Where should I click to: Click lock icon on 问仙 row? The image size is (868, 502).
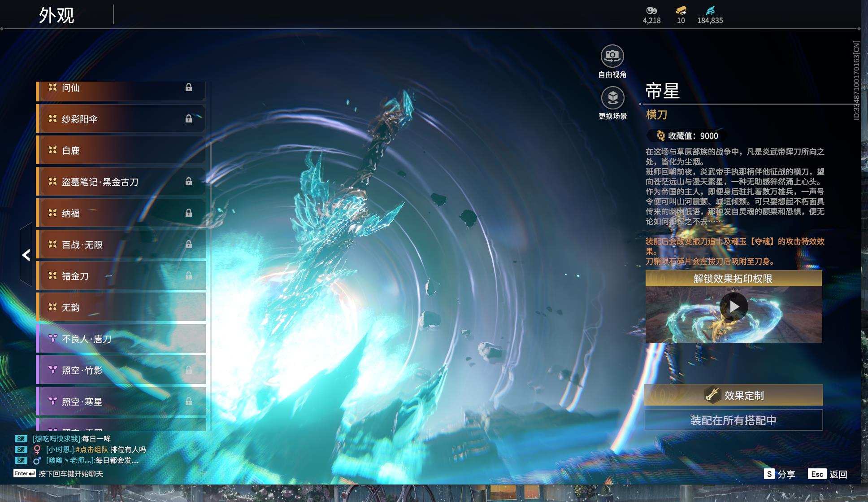[189, 87]
